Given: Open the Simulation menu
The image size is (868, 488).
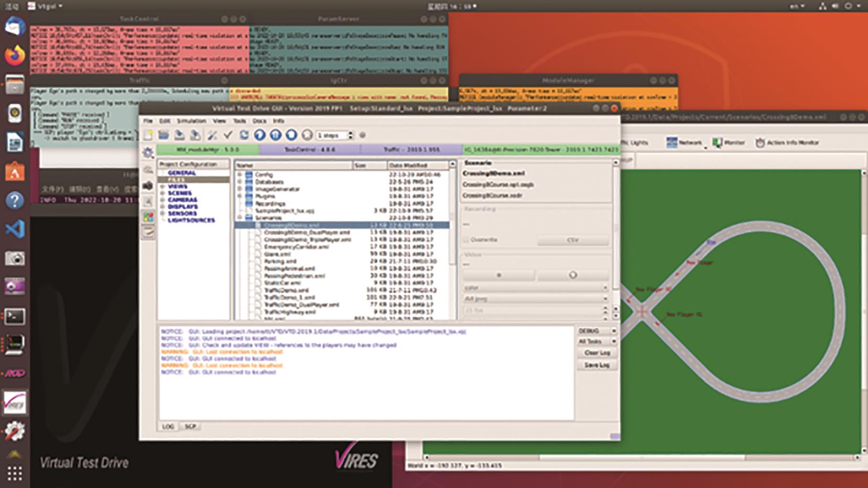Looking at the screenshot, I should click(x=191, y=121).
